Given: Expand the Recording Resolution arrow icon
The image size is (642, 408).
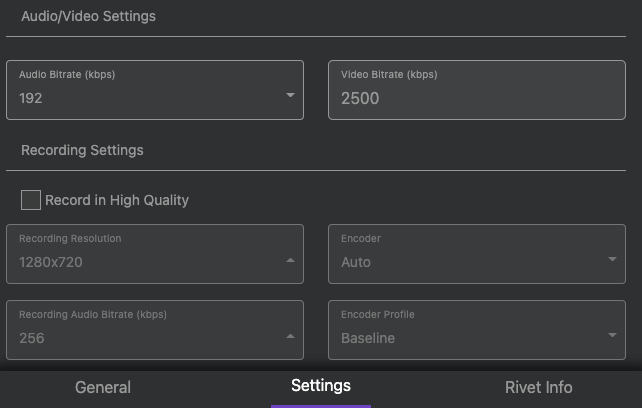Looking at the screenshot, I should coord(290,260).
